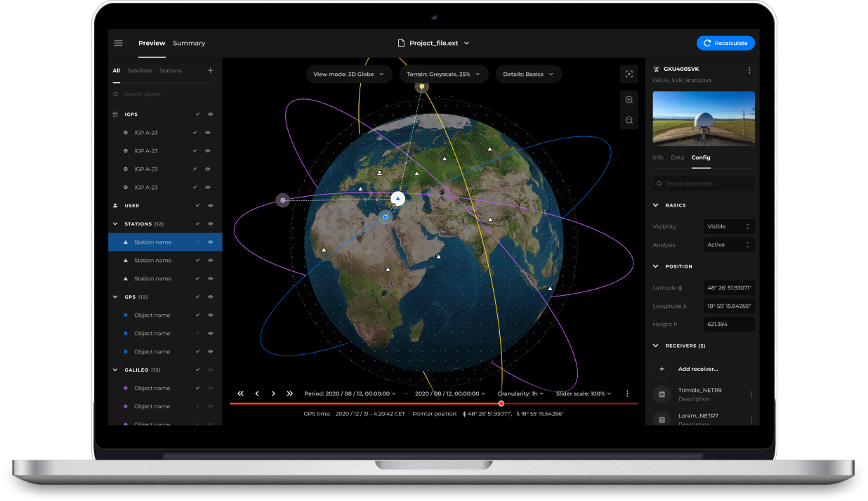This screenshot has height=501, width=868.
Task: Click the plus icon to add an object
Action: coord(210,70)
